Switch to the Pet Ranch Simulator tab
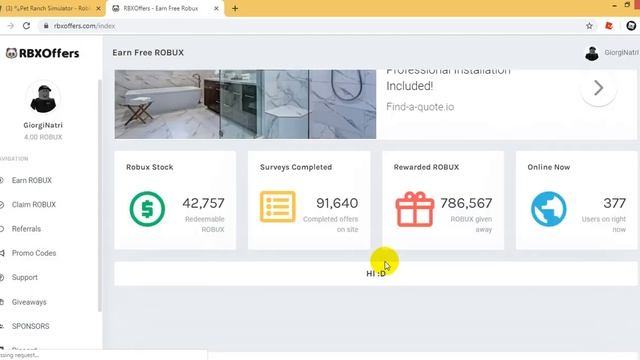 point(47,8)
